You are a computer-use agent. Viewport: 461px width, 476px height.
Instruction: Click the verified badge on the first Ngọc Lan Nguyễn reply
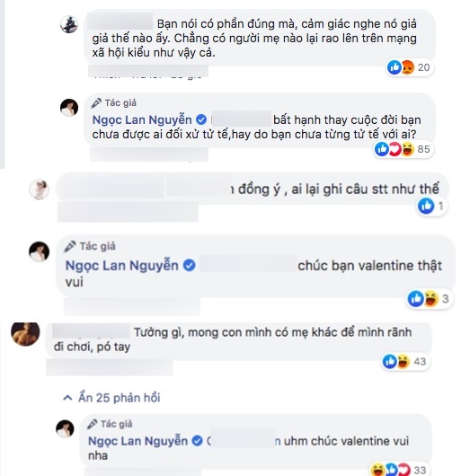point(201,120)
